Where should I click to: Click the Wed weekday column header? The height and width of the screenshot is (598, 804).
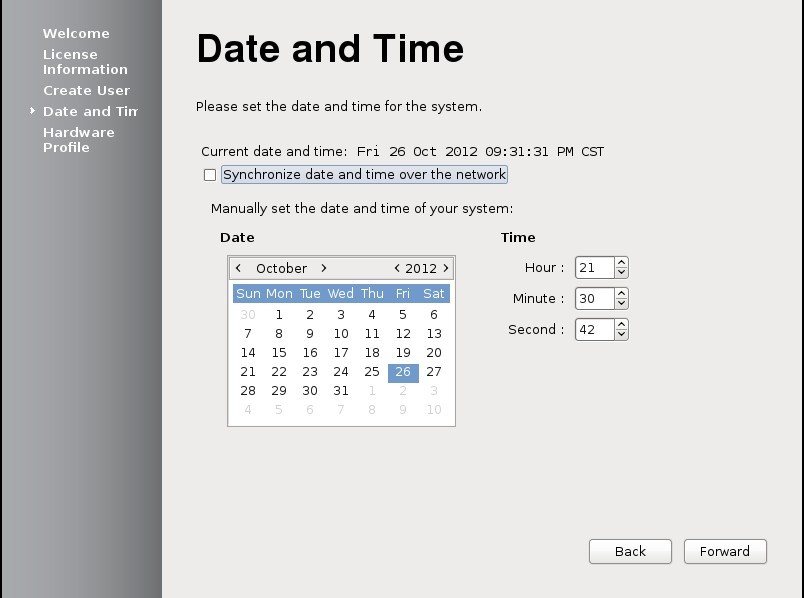[341, 293]
